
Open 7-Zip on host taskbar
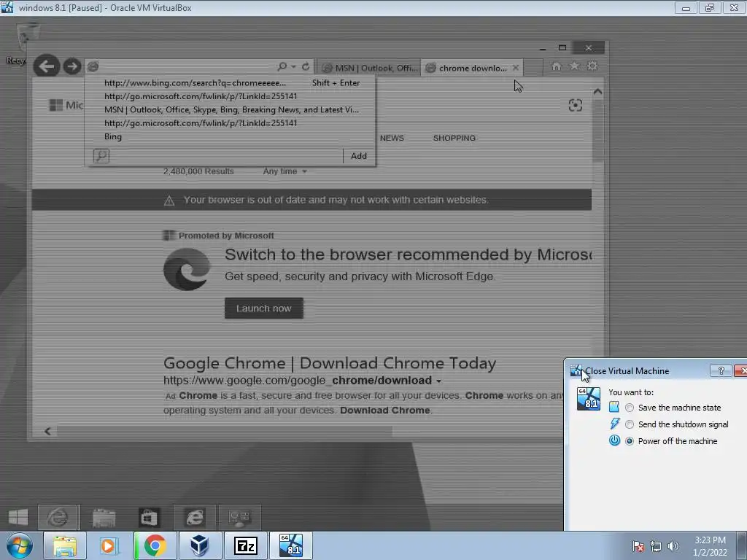(x=245, y=545)
